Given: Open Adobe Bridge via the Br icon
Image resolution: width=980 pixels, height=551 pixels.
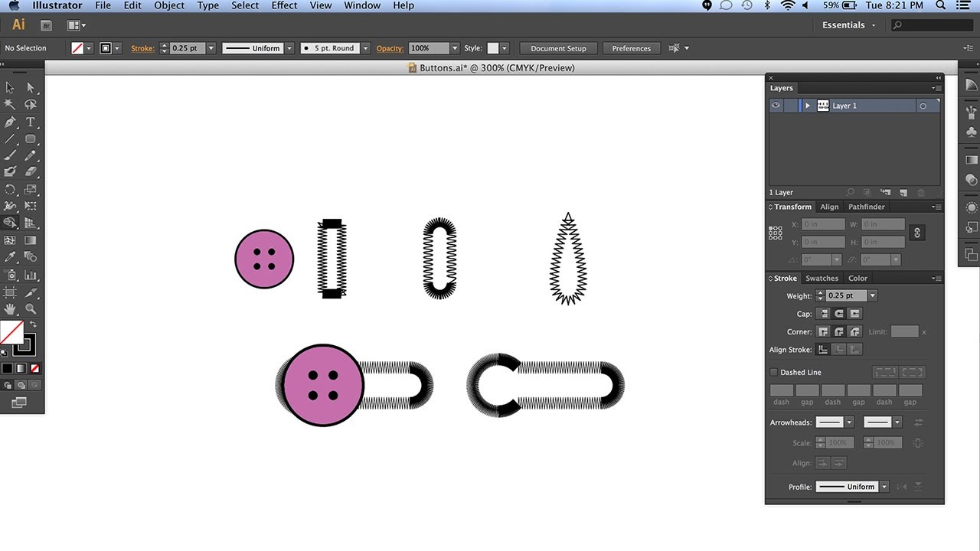Looking at the screenshot, I should click(x=46, y=25).
